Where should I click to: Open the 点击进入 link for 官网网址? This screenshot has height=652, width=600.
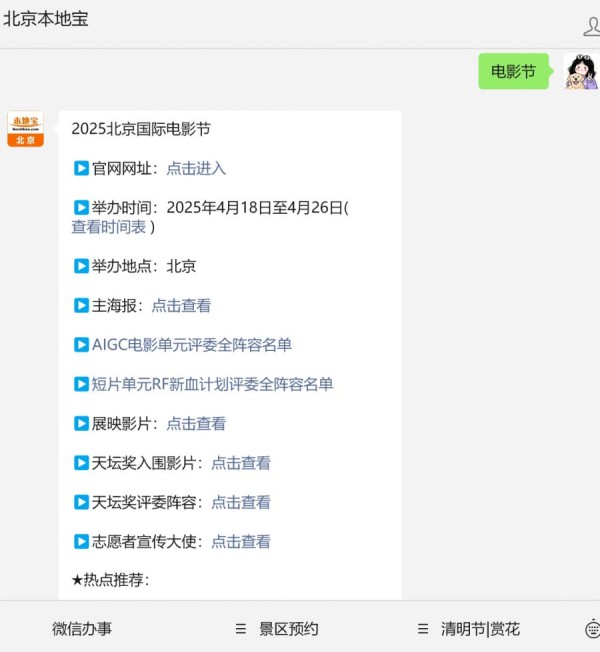[196, 168]
